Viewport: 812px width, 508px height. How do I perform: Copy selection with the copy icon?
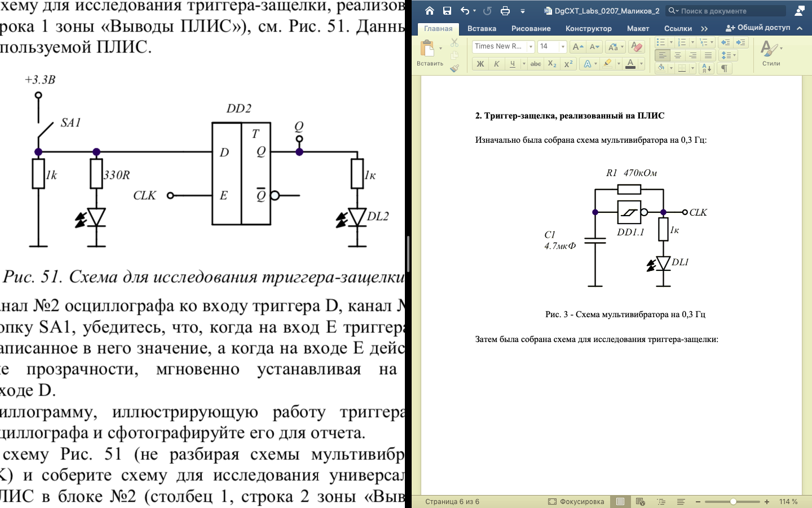coord(454,55)
